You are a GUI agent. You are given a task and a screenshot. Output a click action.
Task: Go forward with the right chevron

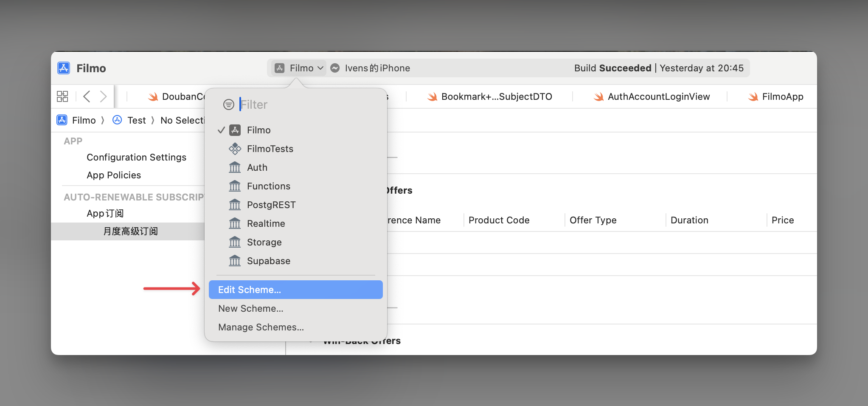[103, 96]
